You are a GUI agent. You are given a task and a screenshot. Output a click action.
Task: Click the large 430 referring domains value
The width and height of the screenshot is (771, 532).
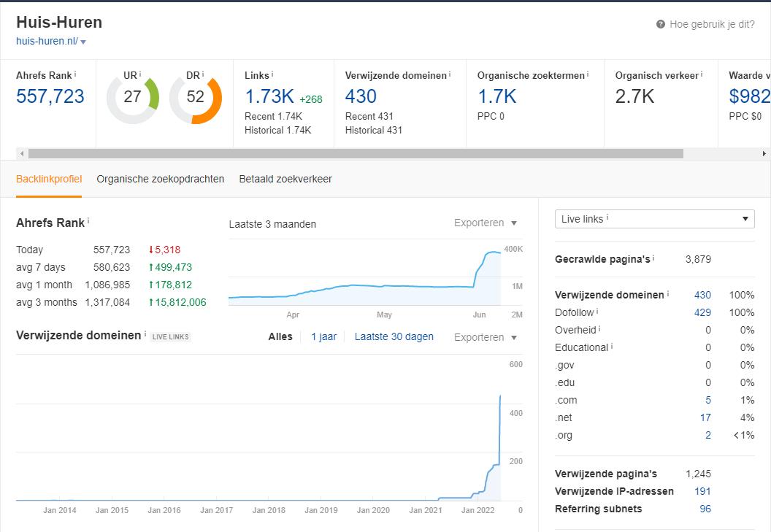coord(361,96)
